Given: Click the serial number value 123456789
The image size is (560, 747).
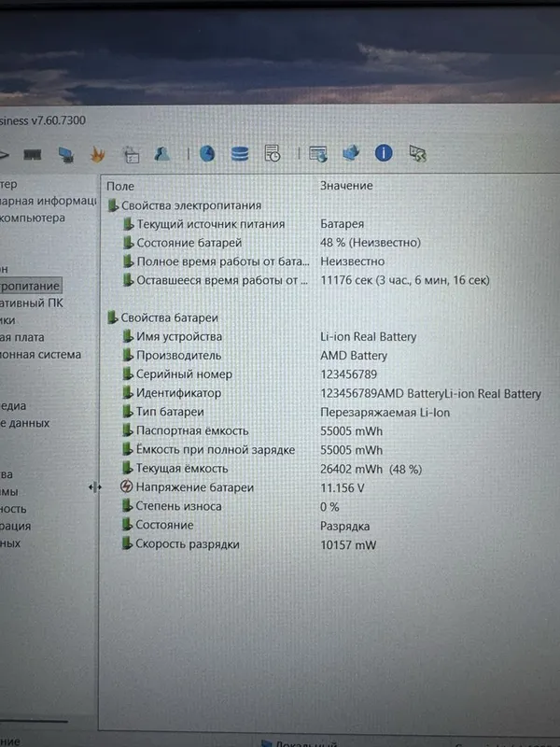Looking at the screenshot, I should pyautogui.click(x=348, y=374).
